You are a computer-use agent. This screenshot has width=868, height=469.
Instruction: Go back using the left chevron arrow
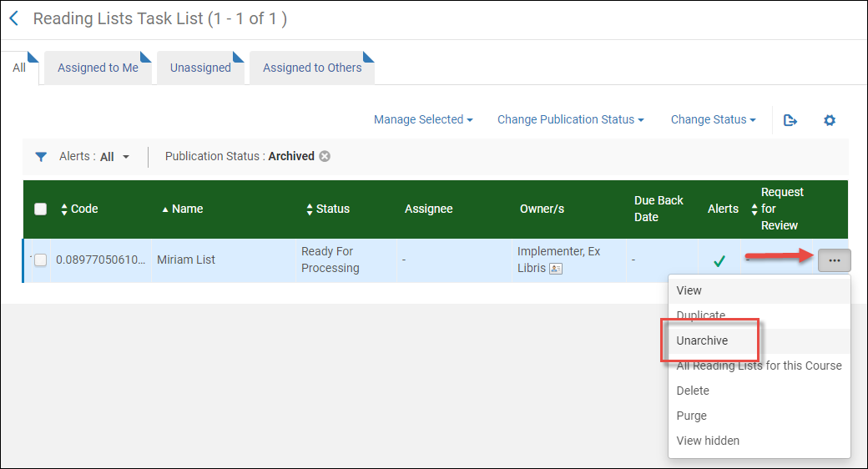pos(14,19)
